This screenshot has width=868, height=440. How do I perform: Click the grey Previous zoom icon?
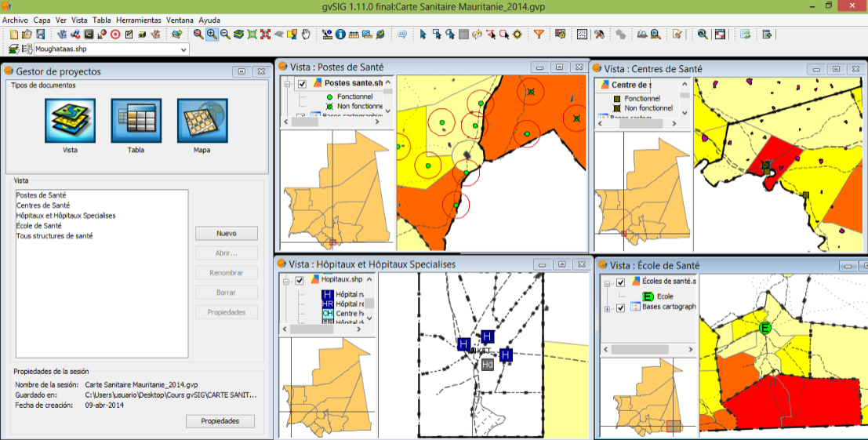(x=279, y=35)
